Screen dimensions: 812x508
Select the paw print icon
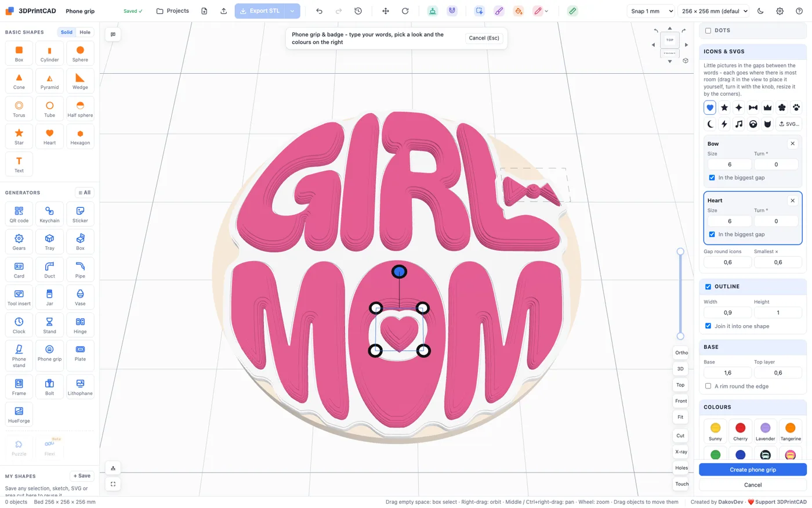pyautogui.click(x=796, y=107)
